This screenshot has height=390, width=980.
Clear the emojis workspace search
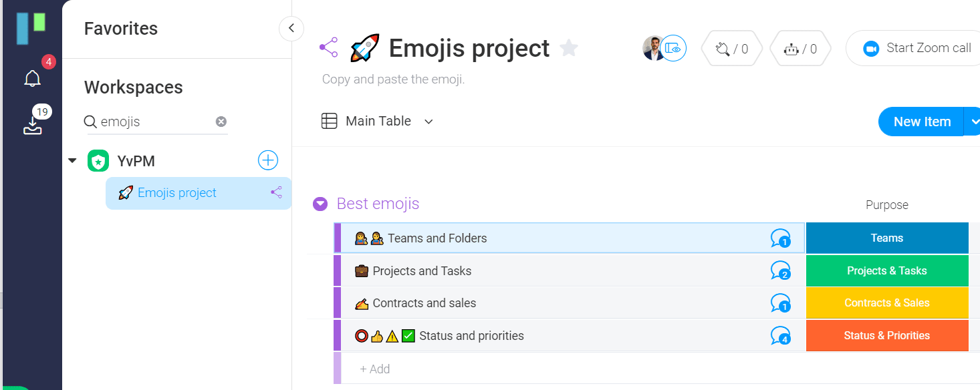[221, 121]
